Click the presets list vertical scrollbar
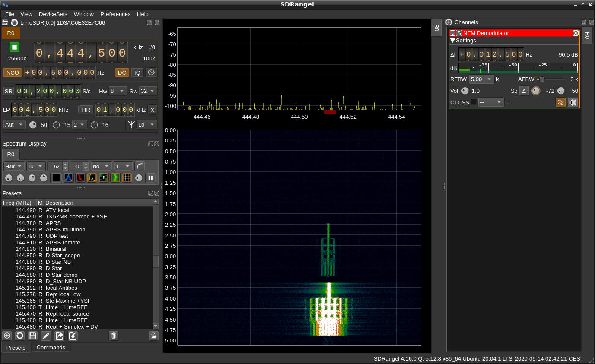The image size is (595, 364). click(156, 263)
